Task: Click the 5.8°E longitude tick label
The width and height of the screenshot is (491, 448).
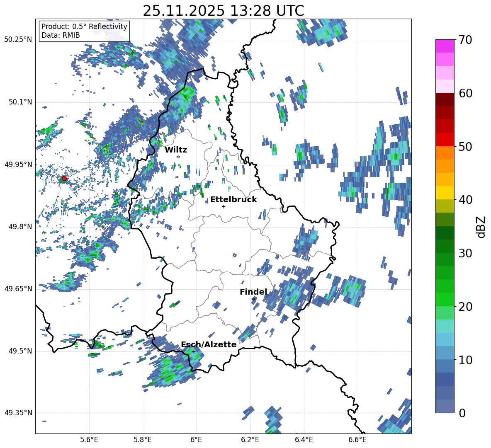Action: coord(143,440)
